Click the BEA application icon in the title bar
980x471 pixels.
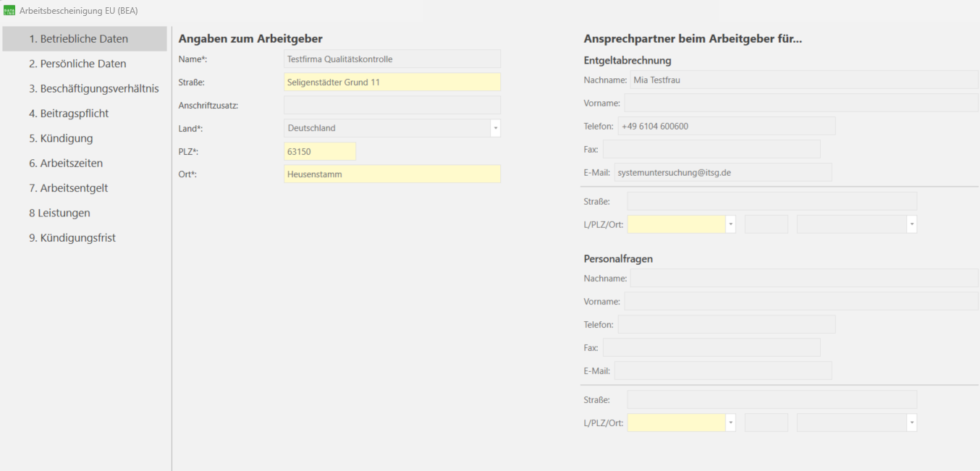click(x=11, y=11)
